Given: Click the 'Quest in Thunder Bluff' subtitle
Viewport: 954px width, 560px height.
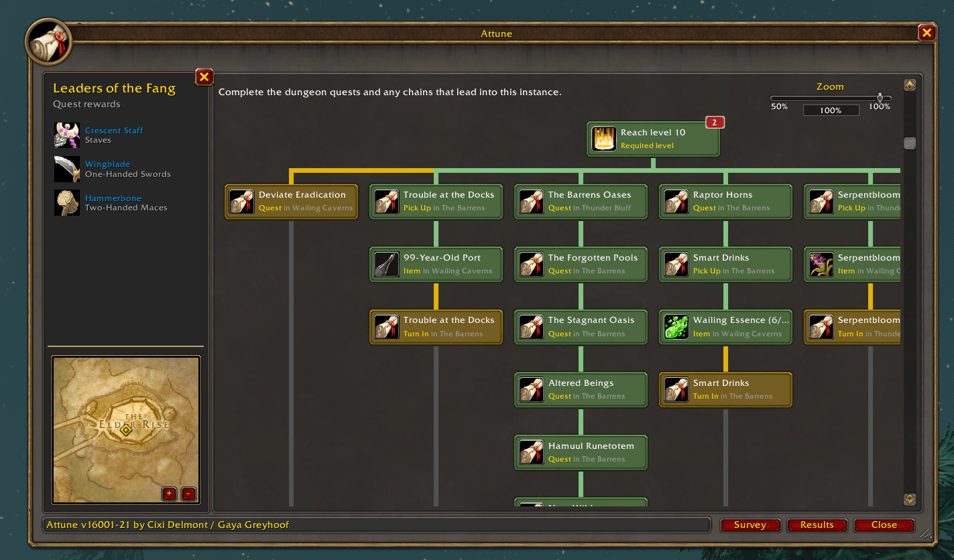Looking at the screenshot, I should 589,208.
